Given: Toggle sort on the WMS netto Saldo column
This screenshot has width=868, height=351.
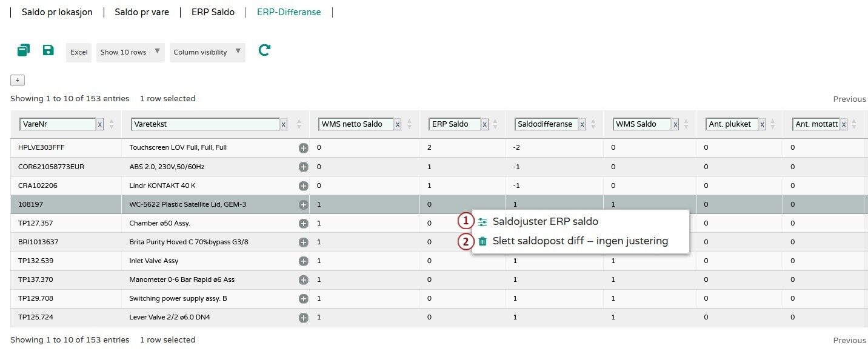Looking at the screenshot, I should 410,124.
